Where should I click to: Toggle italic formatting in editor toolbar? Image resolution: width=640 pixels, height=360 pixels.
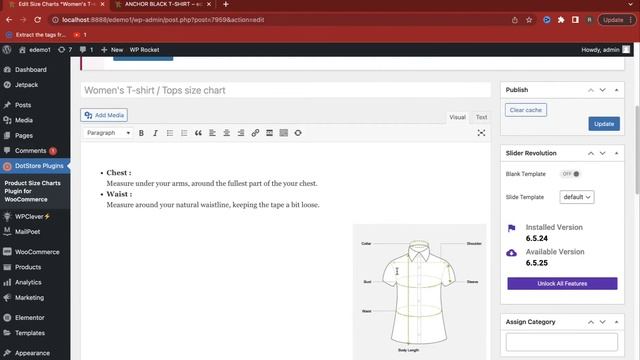coord(156,133)
